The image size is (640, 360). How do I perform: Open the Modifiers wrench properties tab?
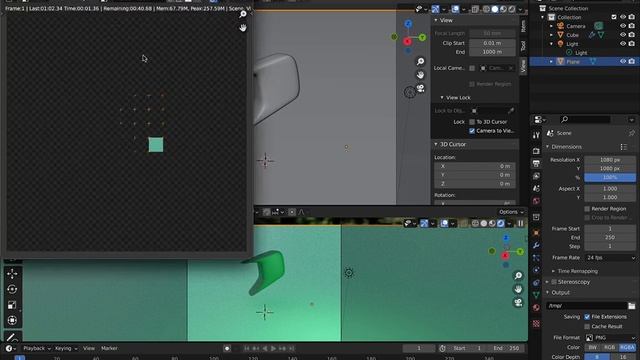[x=536, y=245]
